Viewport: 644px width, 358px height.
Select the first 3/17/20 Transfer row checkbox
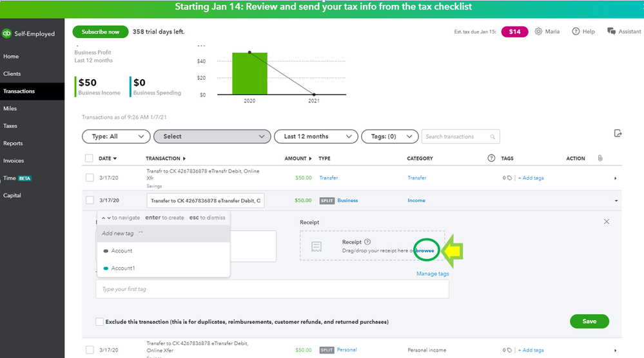(89, 178)
